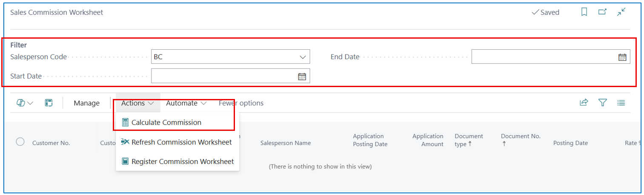Click the list view layout icon
Viewport: 644px width, 195px height.
click(621, 102)
